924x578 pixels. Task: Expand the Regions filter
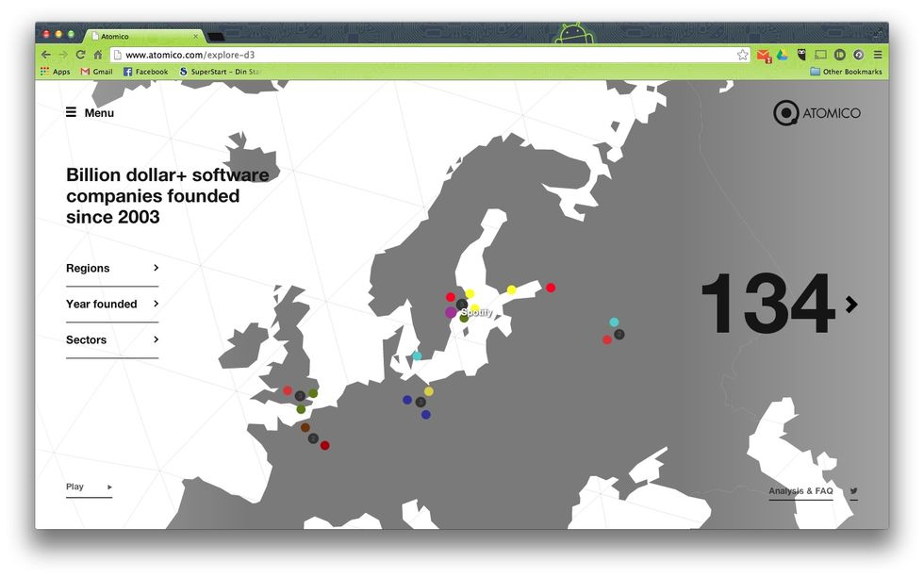click(111, 269)
